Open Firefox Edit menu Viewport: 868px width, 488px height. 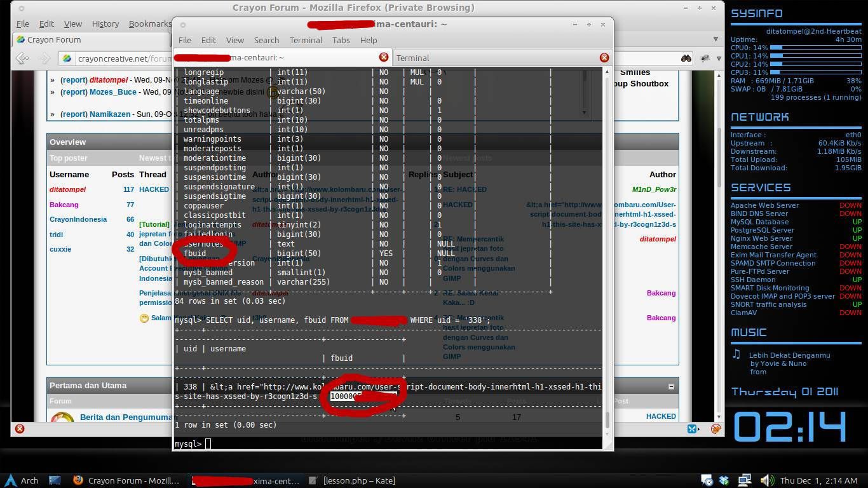click(x=46, y=24)
